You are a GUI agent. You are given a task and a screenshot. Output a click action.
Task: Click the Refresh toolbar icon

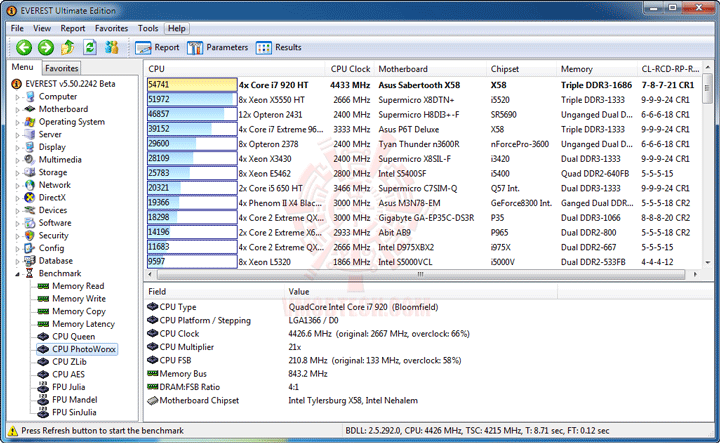point(90,47)
